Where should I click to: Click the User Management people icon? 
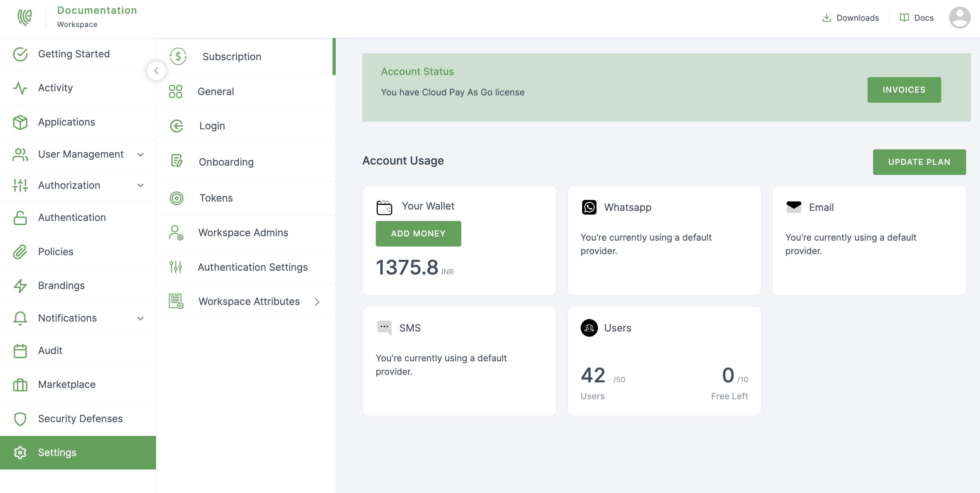[x=20, y=155]
